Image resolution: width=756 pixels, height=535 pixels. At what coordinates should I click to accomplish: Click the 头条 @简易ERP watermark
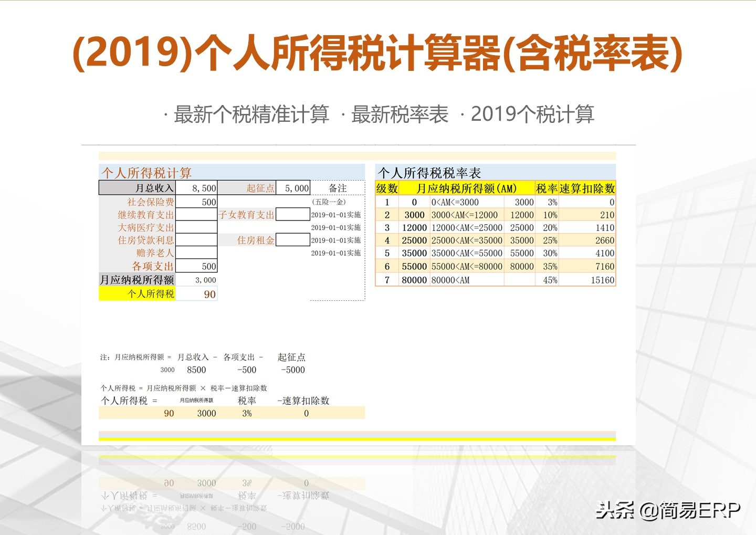668,510
